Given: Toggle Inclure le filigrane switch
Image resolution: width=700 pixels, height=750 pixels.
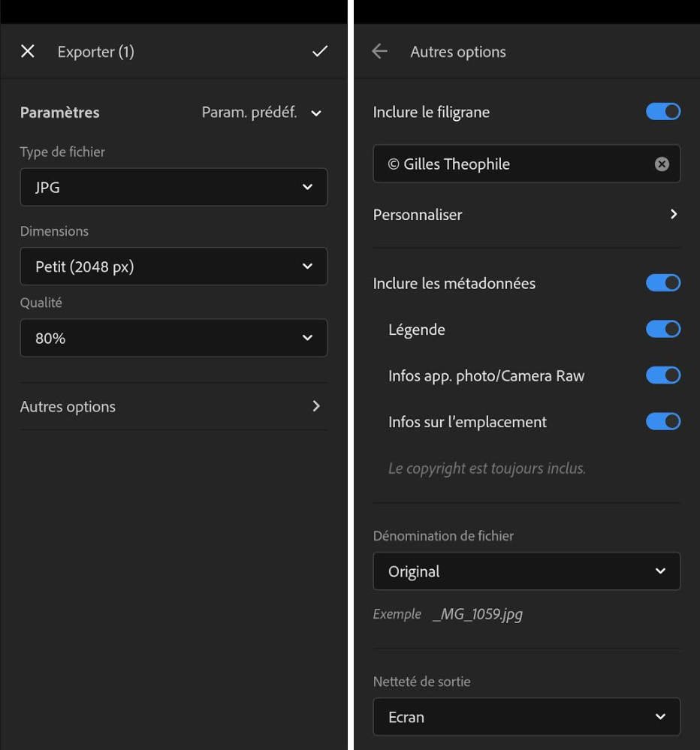Looking at the screenshot, I should 663,112.
